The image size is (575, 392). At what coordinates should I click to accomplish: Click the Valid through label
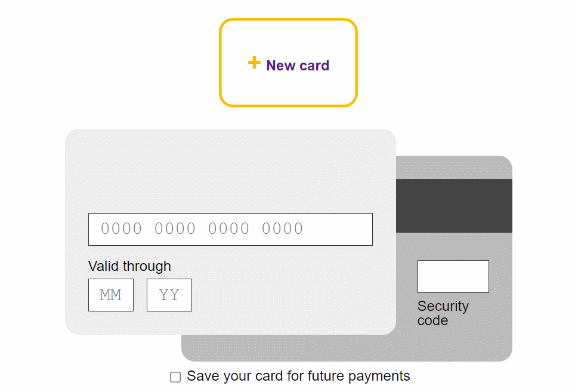(x=129, y=266)
